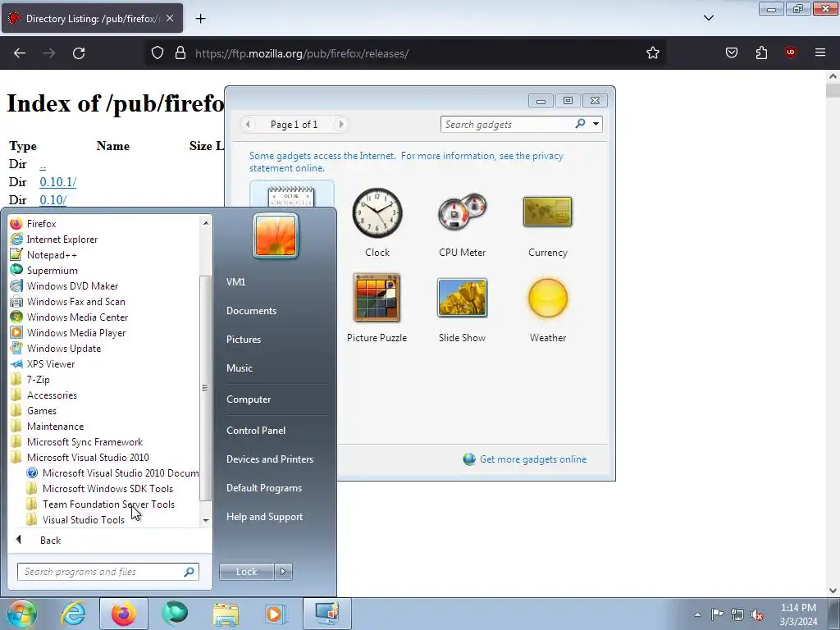Open the List all tabs chevron
Viewport: 840px width, 630px height.
pyautogui.click(x=708, y=18)
